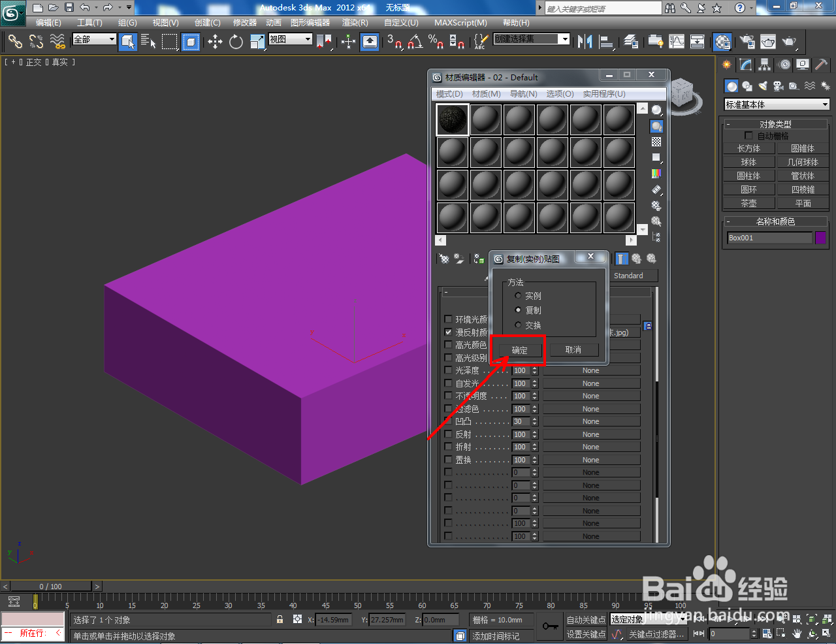Open 导航(N) menu in material editor

(523, 94)
